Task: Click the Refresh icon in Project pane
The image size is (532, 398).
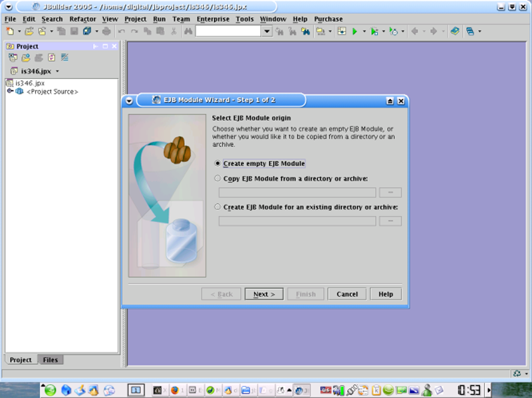Action: tap(51, 58)
